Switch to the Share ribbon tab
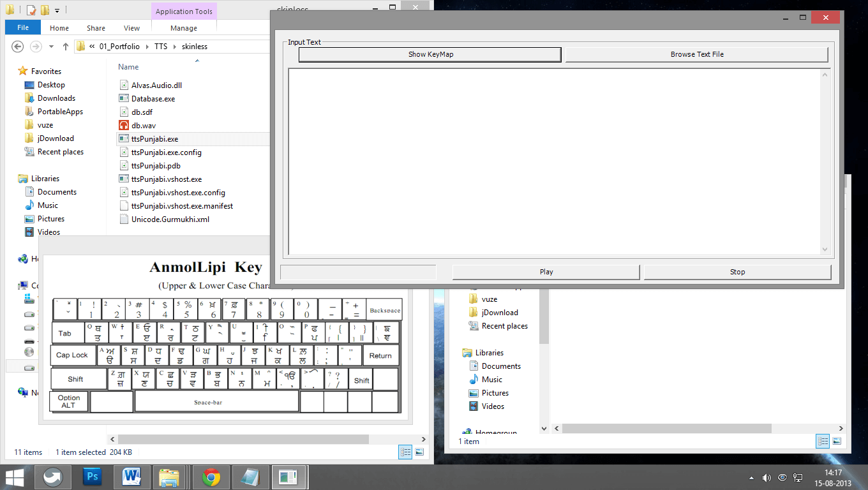Viewport: 868px width, 490px height. 96,28
